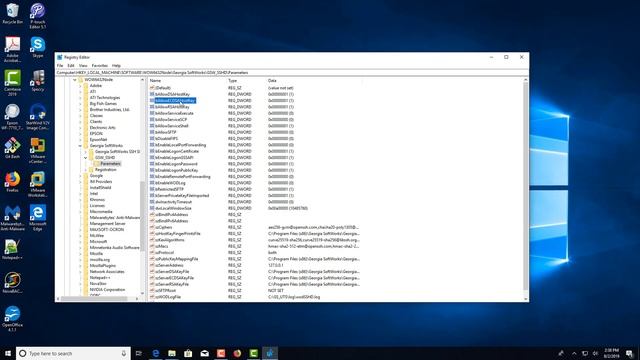Screen dimensions: 640x360
Task: Select the Brother Industries, Ltd. key
Action: coord(109,110)
